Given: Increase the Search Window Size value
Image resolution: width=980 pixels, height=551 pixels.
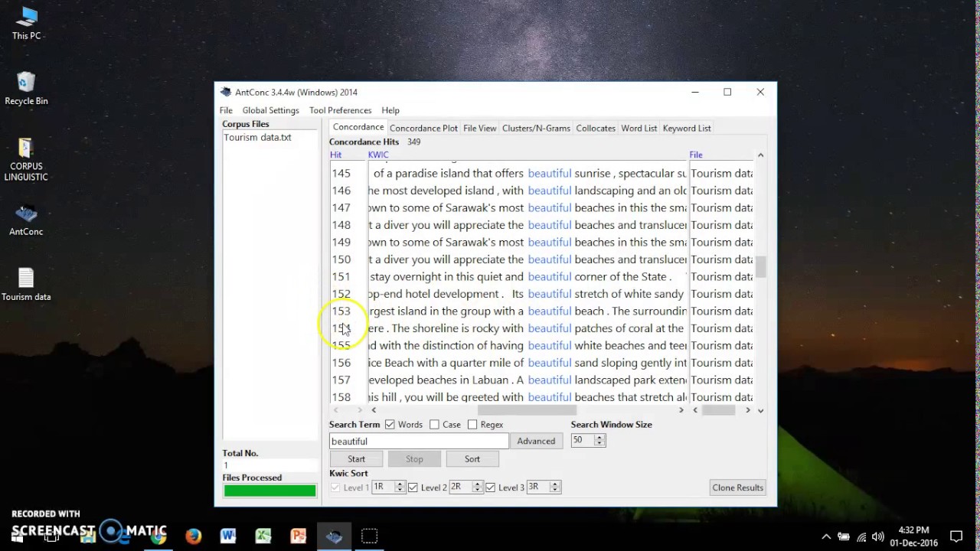Looking at the screenshot, I should click(599, 438).
